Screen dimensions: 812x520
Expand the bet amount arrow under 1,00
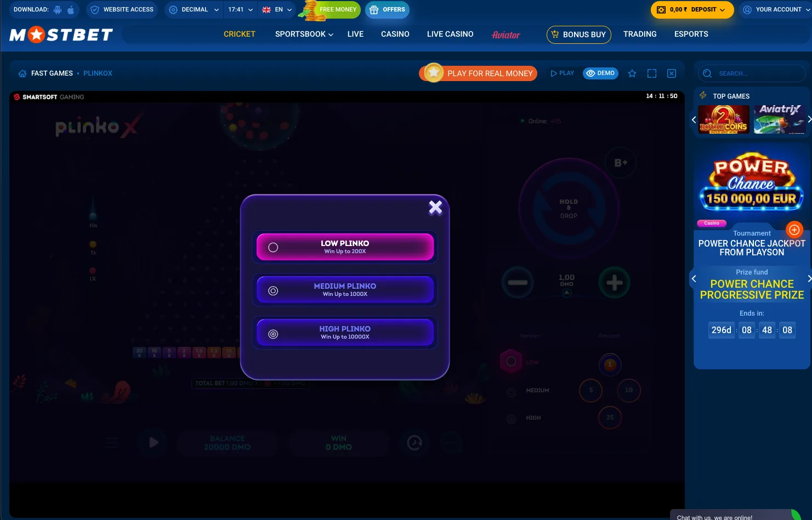(567, 293)
